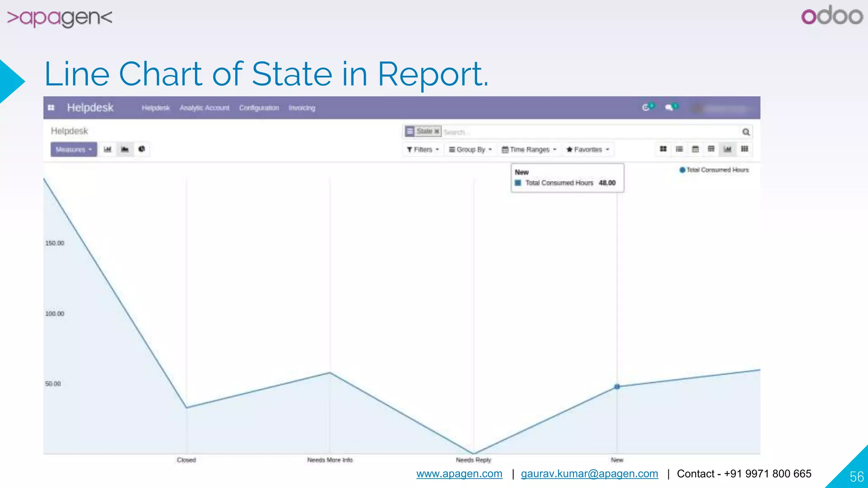Switch to bar chart mode
This screenshot has height=488, width=868.
pos(108,149)
